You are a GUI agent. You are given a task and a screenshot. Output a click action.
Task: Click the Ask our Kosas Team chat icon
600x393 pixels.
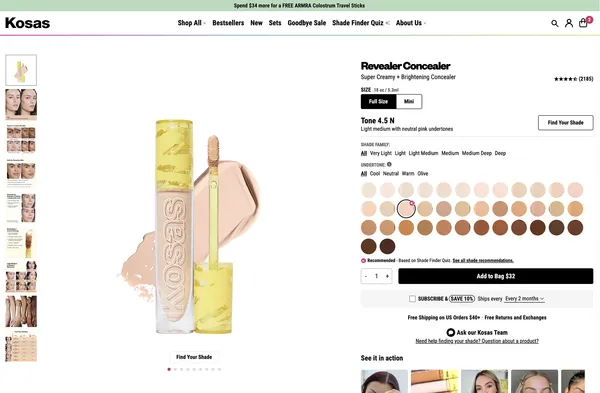tap(451, 333)
